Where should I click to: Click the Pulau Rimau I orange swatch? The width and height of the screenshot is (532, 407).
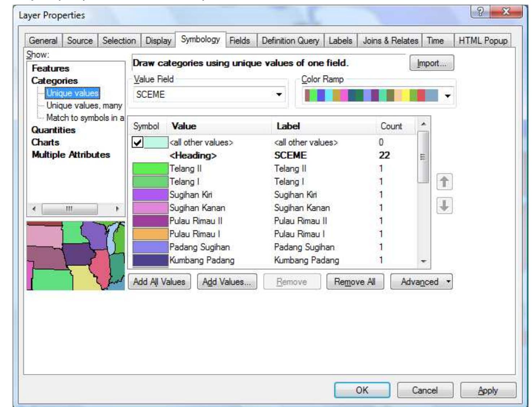pos(150,234)
